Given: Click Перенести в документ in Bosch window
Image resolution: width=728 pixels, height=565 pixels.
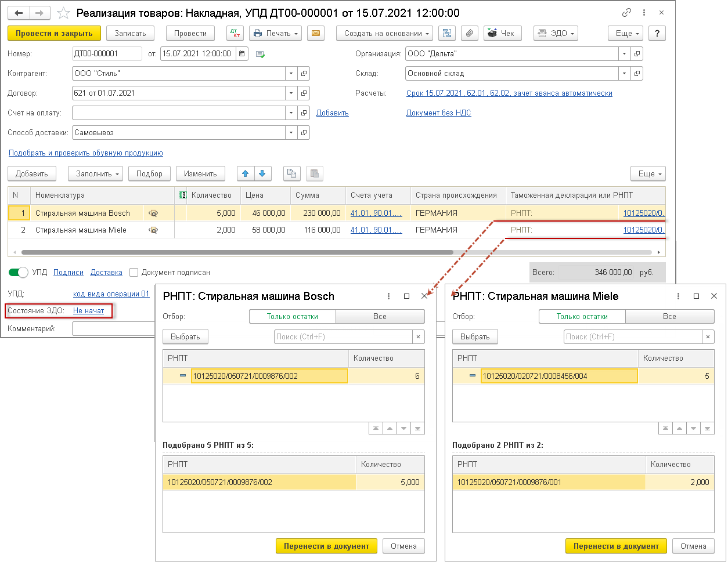Looking at the screenshot, I should coord(326,546).
